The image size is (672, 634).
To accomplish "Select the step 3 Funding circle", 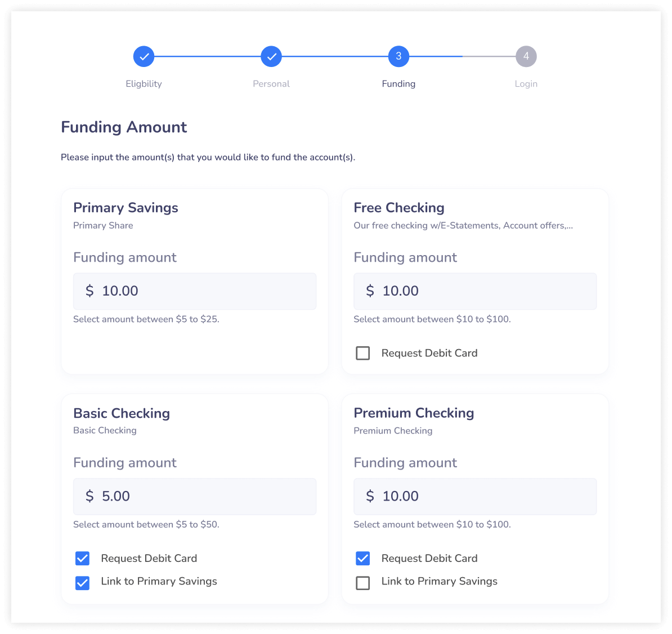I will 398,56.
